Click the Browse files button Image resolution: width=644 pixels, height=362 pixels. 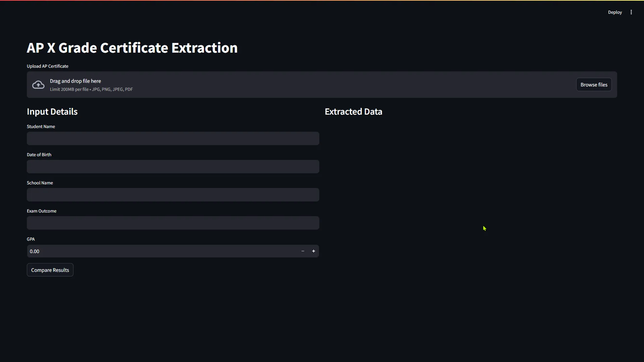(594, 84)
